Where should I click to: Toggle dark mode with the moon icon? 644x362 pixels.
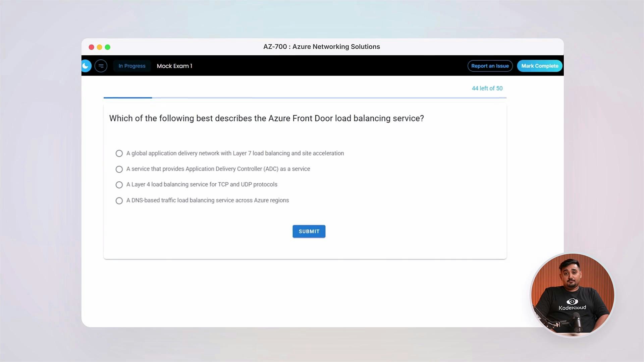86,66
